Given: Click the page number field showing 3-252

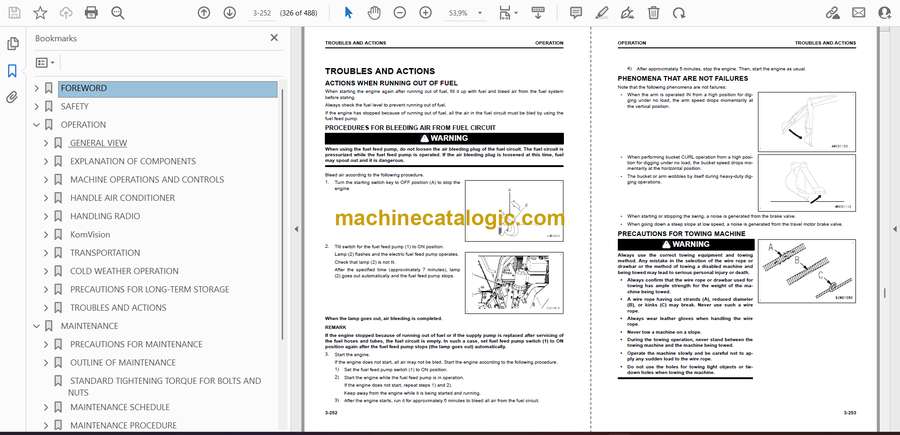Looking at the screenshot, I should click(x=261, y=13).
